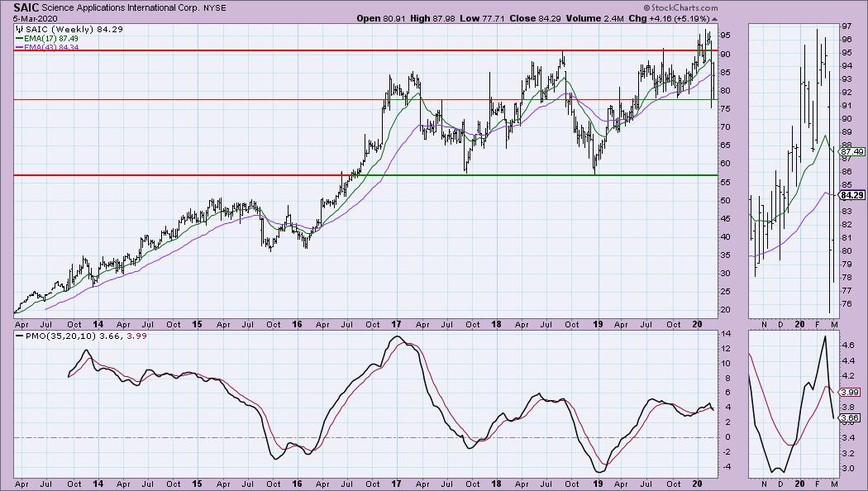The height and width of the screenshot is (491, 868).
Task: Click the boxed 84.29 price tag on zoom panel
Action: pos(851,195)
